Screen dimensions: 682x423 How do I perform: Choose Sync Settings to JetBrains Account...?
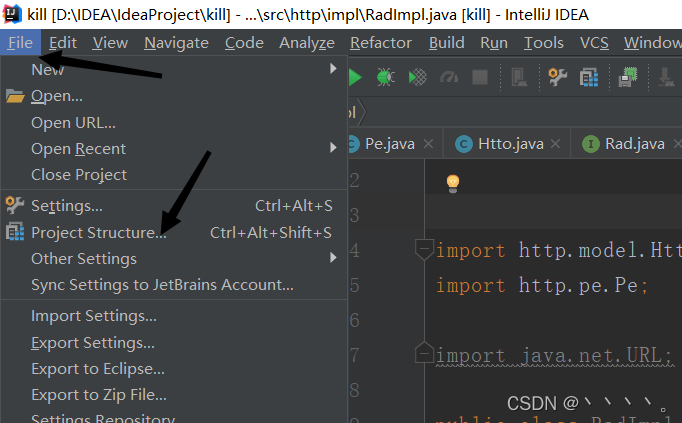(174, 285)
